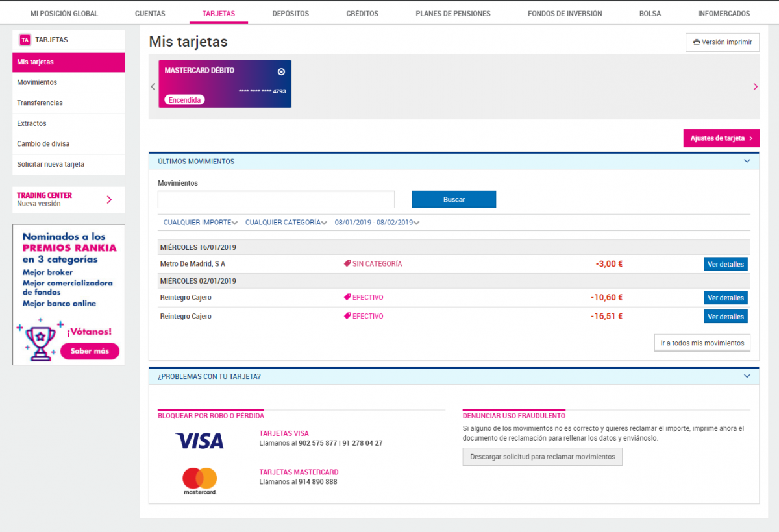Click the Movimientos search input field
Viewport: 779px width, 532px height.
tap(276, 199)
